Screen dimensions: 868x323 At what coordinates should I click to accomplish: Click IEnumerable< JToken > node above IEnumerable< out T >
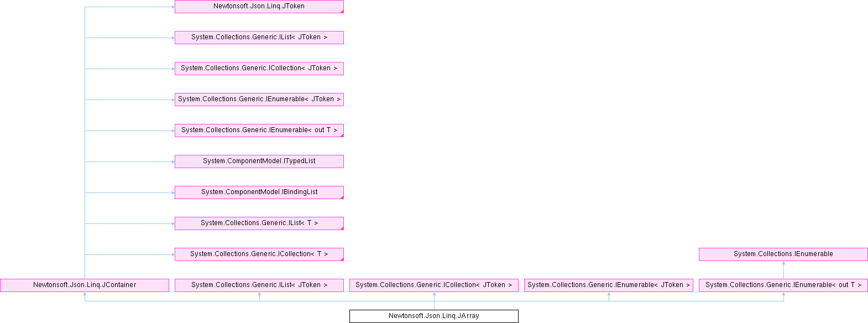(x=259, y=99)
